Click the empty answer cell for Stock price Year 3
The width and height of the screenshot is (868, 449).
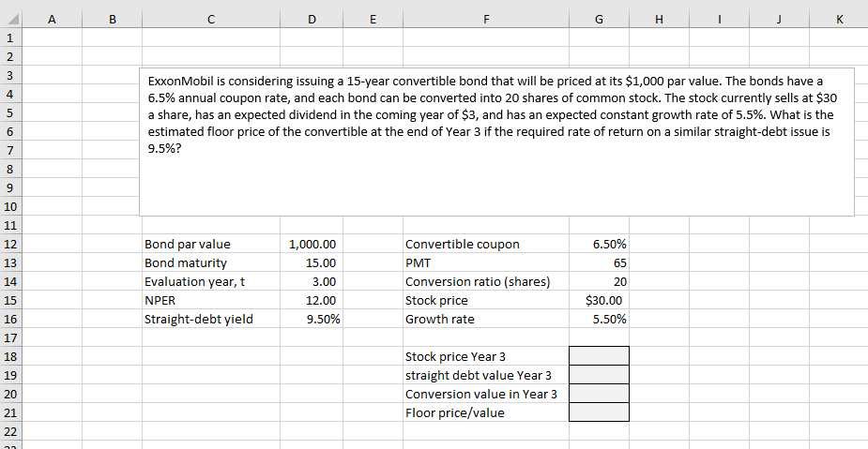[599, 356]
